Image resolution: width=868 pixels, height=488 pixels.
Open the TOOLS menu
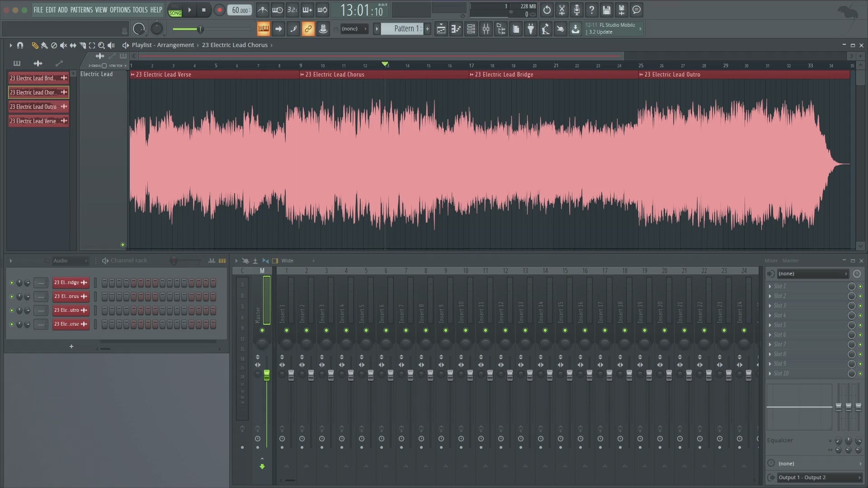(140, 10)
